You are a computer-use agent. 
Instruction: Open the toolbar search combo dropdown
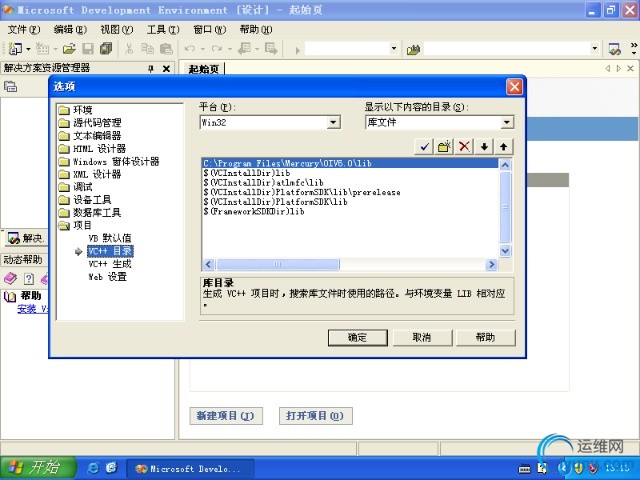coord(595,49)
